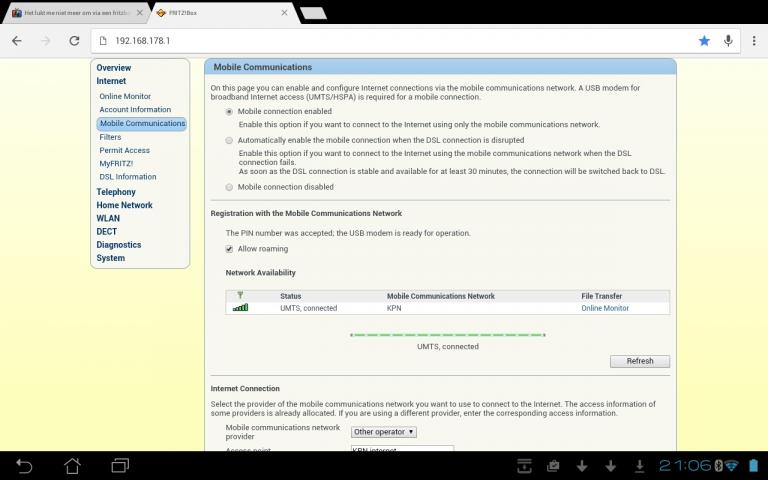Select Mobile connection disabled radio button
The height and width of the screenshot is (480, 768).
pyautogui.click(x=229, y=187)
